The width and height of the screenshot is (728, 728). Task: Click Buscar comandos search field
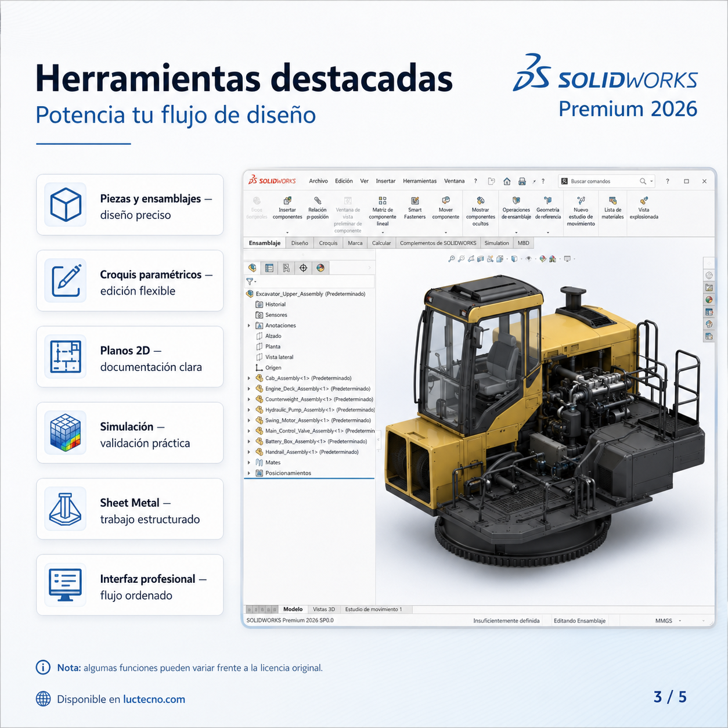tap(607, 181)
